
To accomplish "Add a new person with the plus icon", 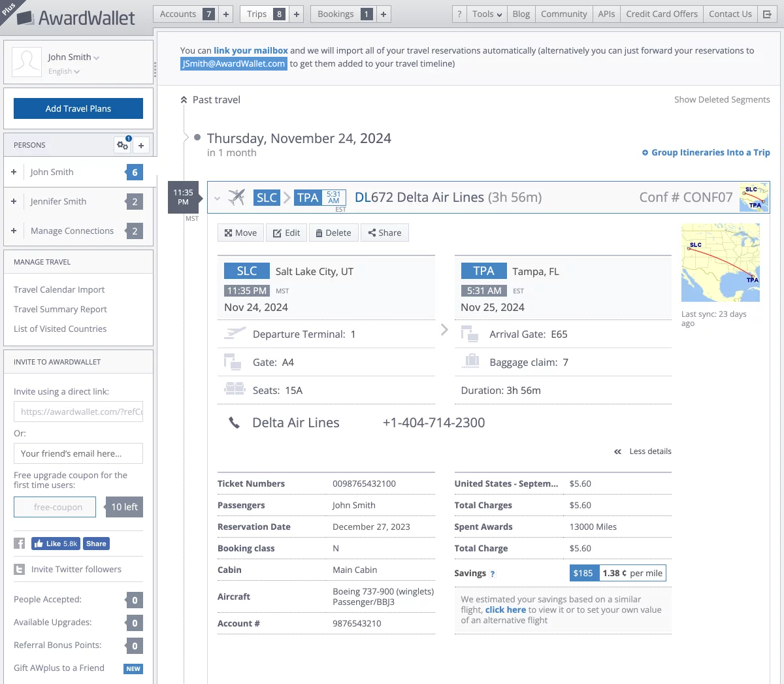I will tap(141, 145).
